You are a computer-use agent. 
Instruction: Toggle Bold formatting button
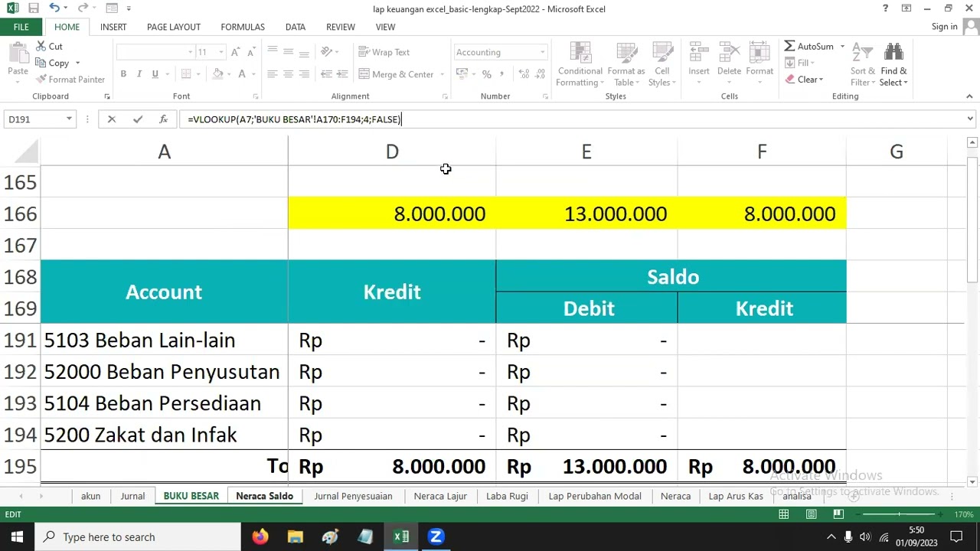[123, 74]
